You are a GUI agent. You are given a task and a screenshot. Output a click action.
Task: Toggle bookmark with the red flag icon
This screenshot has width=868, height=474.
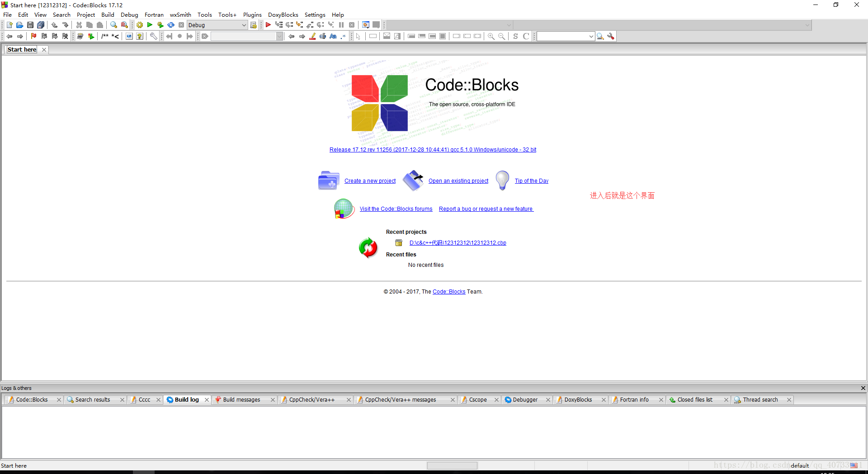click(33, 36)
